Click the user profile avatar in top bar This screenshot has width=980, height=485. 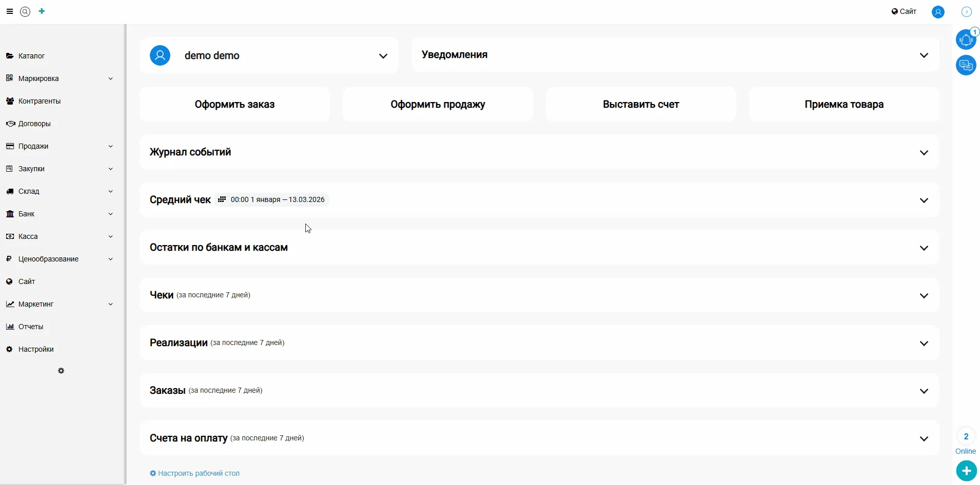click(938, 12)
